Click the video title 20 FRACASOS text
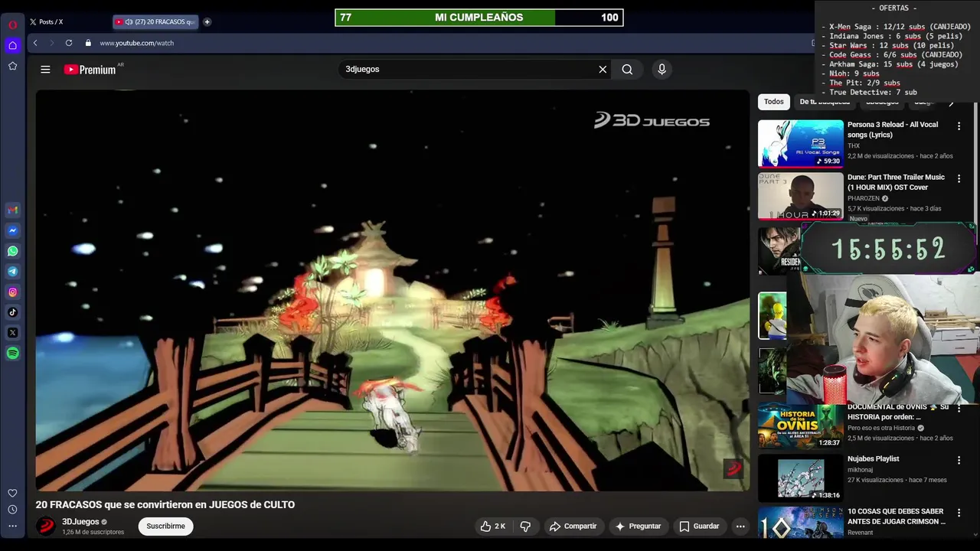This screenshot has height=551, width=980. [x=165, y=504]
